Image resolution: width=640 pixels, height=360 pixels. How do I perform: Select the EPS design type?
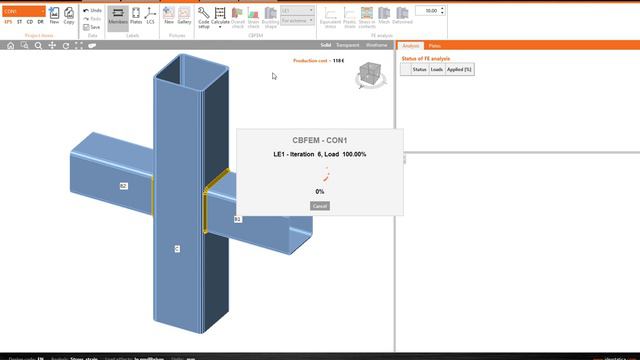[x=8, y=22]
